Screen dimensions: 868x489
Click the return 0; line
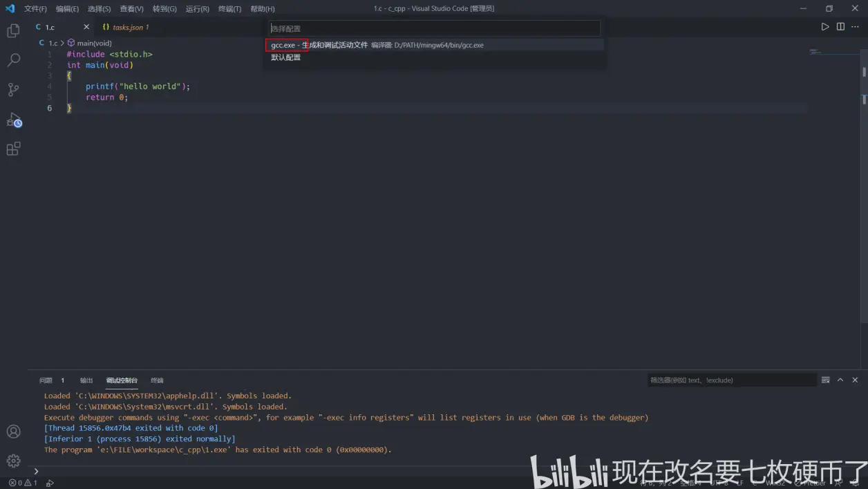(107, 98)
